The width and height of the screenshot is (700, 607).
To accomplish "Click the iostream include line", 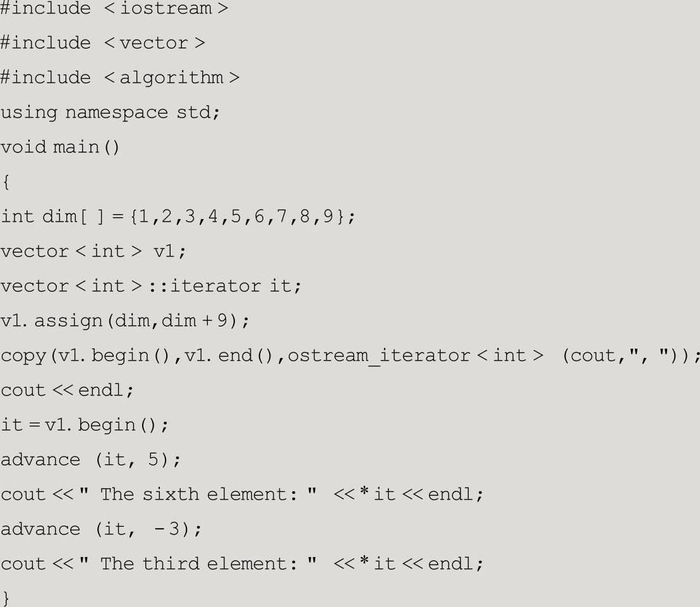I will tap(114, 8).
